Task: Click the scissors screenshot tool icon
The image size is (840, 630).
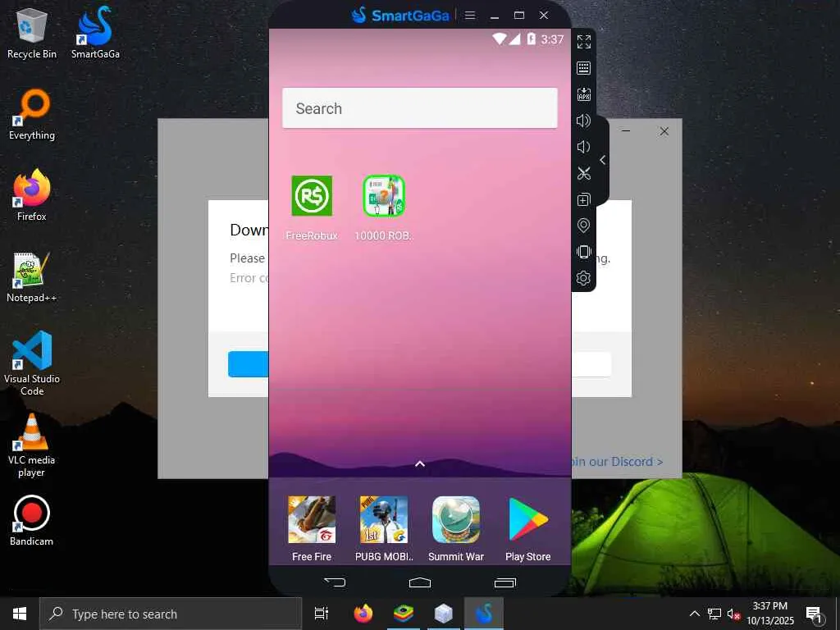Action: pos(584,173)
